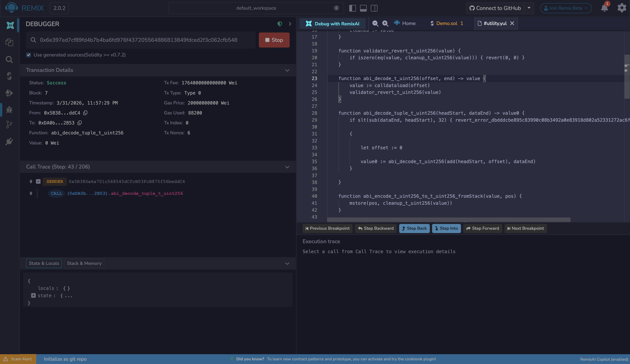Open the File Explorer sidebar icon

click(x=9, y=42)
